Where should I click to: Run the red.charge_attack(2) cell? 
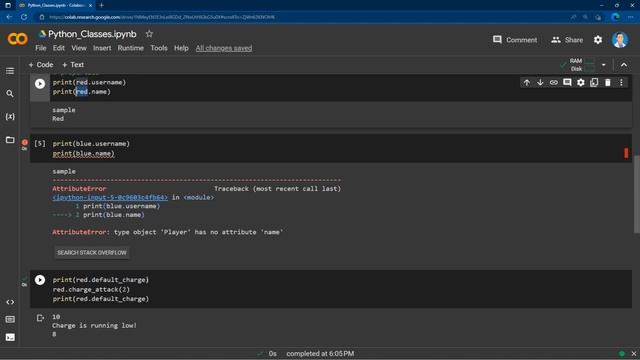pos(40,280)
